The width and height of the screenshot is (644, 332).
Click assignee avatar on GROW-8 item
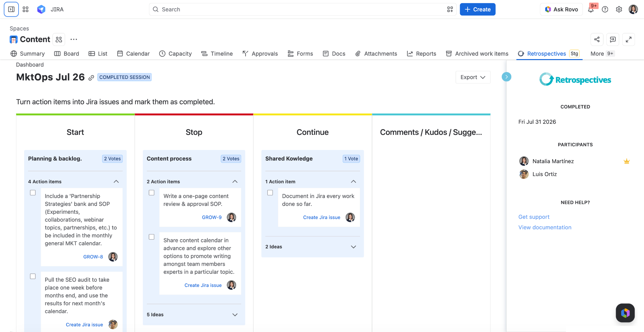[x=113, y=257]
